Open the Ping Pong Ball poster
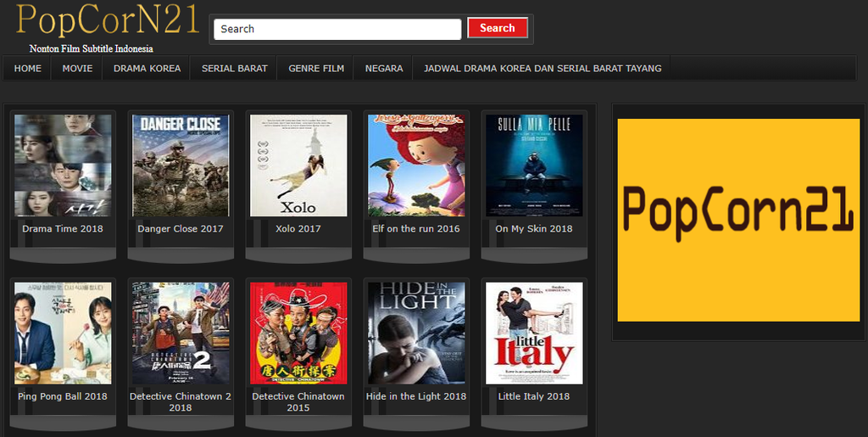The width and height of the screenshot is (868, 437). (63, 333)
